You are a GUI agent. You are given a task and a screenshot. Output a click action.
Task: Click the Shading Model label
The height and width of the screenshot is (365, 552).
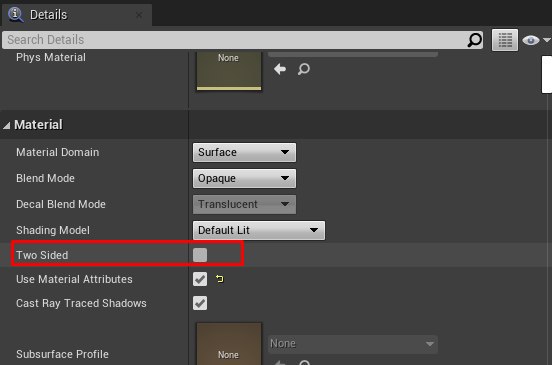(53, 230)
